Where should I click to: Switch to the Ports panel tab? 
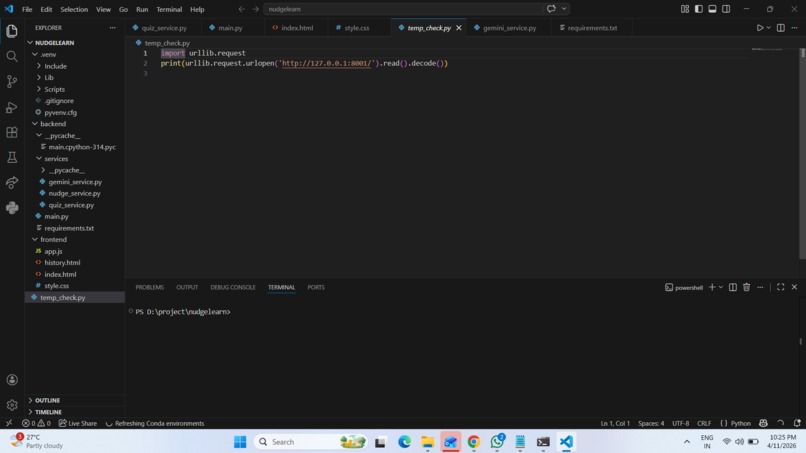click(316, 287)
